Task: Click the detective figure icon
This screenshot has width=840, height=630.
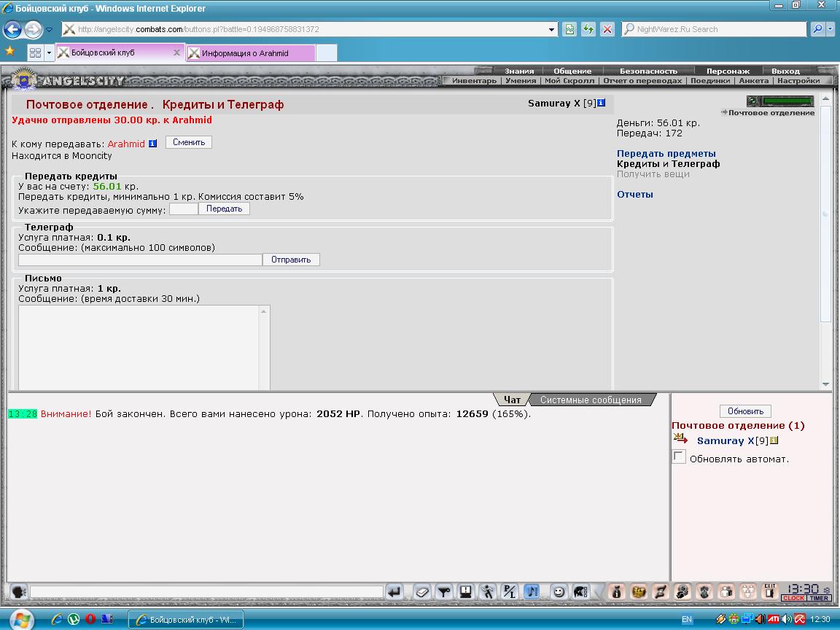Action: 682,592
